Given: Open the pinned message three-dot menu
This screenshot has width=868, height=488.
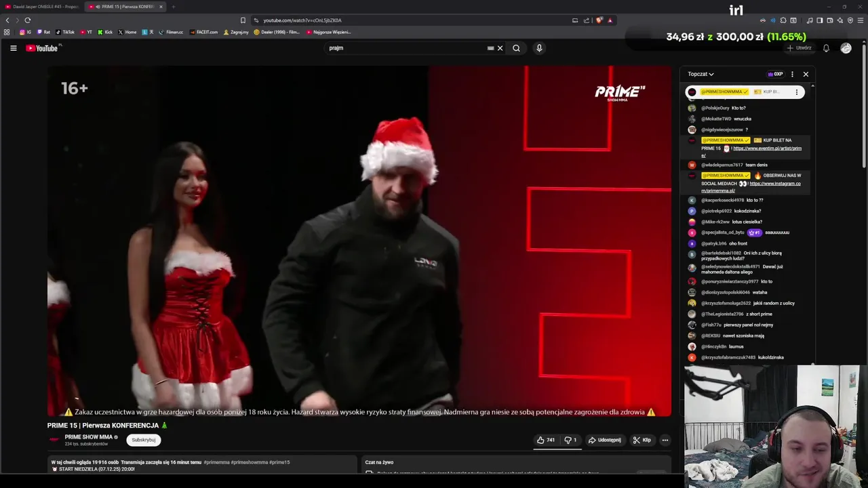Looking at the screenshot, I should (797, 92).
